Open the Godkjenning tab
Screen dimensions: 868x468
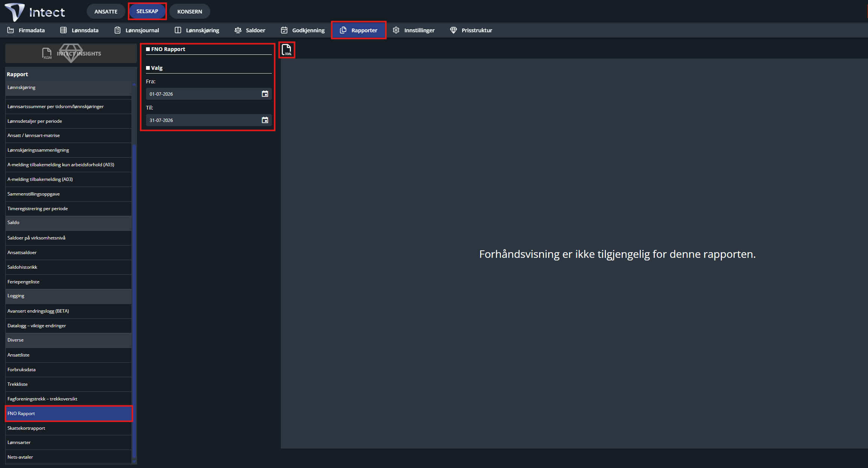pos(303,30)
